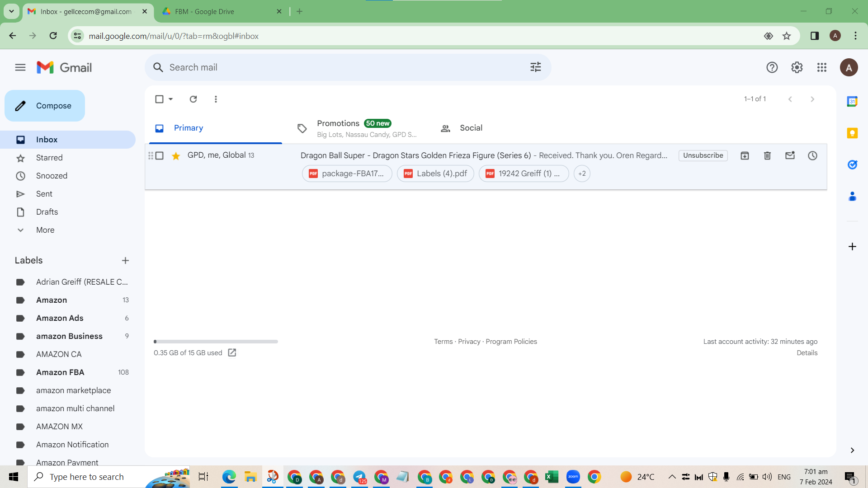Get add-ons with the plus icon in side panel
The image size is (868, 488).
(x=852, y=246)
